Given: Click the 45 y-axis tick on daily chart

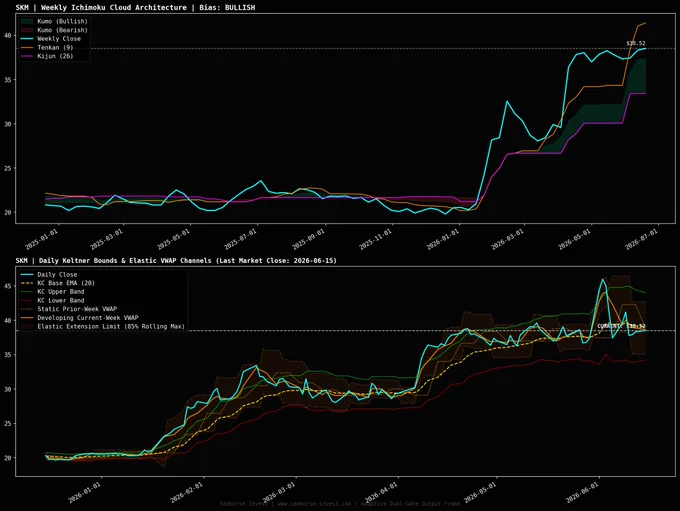Looking at the screenshot, I should click(x=7, y=287).
